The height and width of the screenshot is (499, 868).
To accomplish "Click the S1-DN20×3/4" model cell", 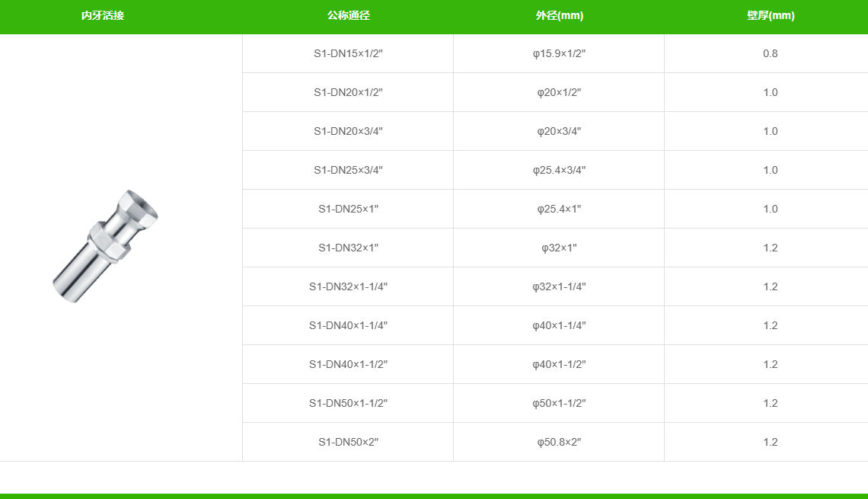I will point(348,131).
